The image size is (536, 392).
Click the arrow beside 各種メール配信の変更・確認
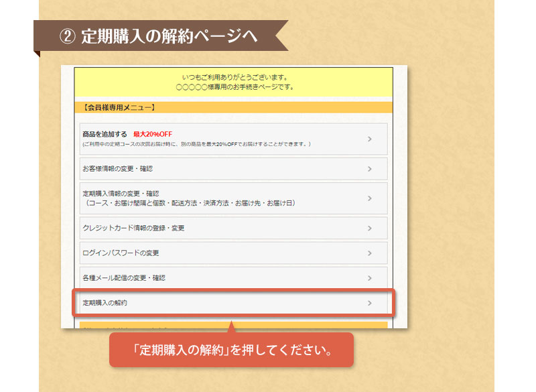(x=369, y=278)
